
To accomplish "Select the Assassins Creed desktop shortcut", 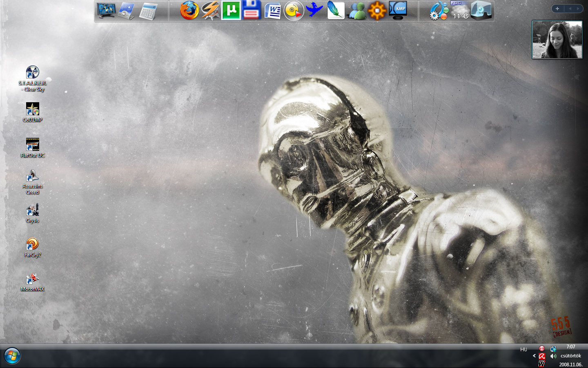I will [x=33, y=182].
